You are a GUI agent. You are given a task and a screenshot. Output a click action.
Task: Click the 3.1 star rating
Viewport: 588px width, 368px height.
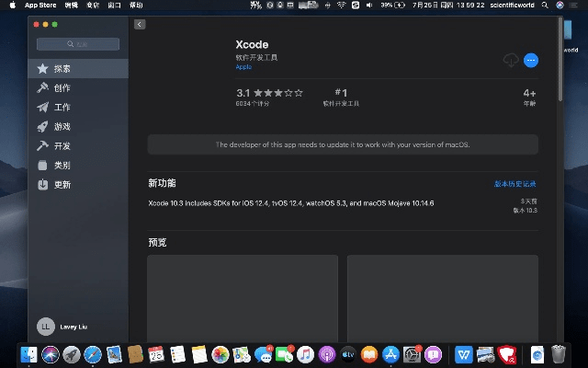tap(269, 93)
